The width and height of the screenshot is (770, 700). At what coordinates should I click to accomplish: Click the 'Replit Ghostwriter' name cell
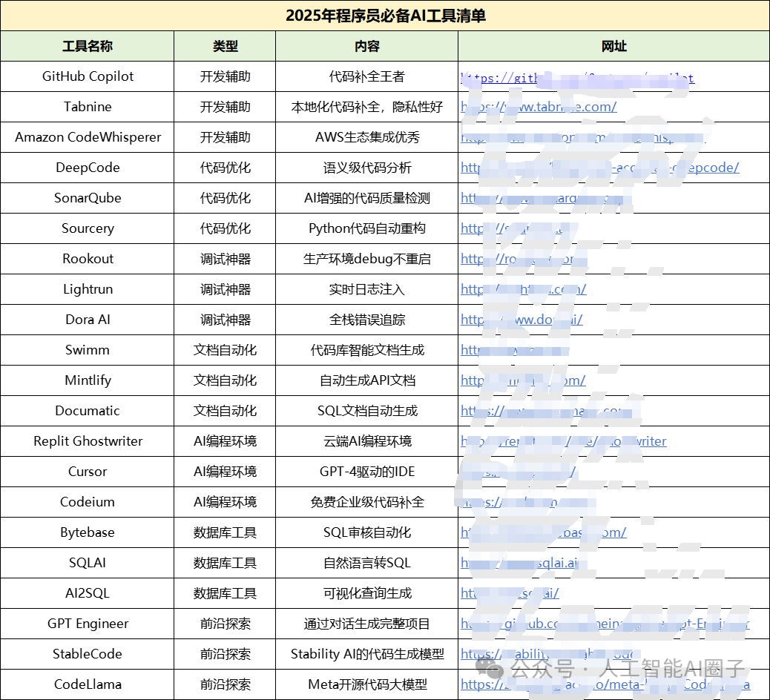(88, 441)
